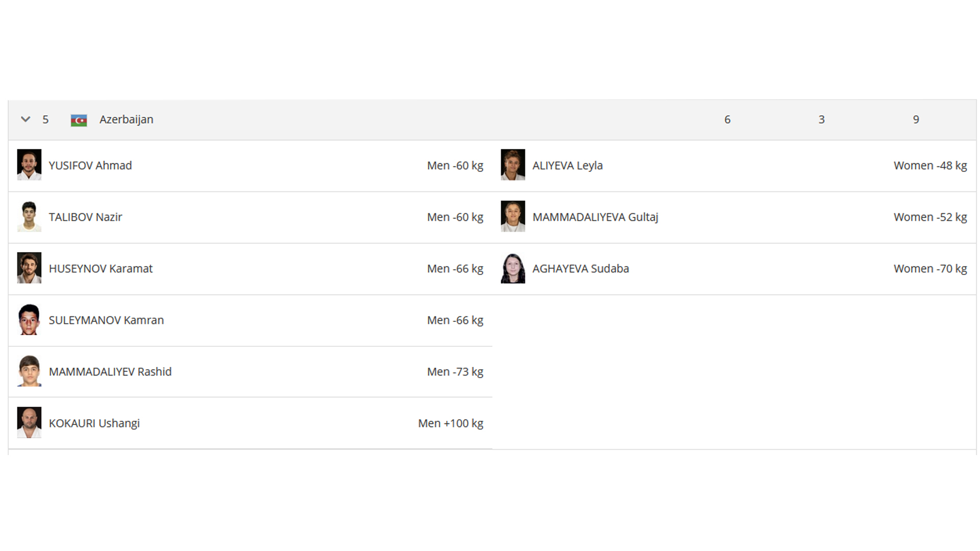Image resolution: width=980 pixels, height=551 pixels.
Task: Open the Azerbaijan country name
Action: tap(126, 119)
